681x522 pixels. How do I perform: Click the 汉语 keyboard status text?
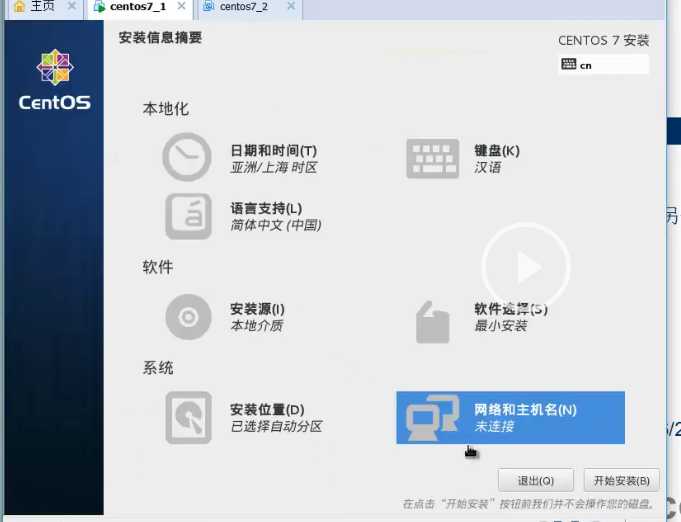click(487, 168)
